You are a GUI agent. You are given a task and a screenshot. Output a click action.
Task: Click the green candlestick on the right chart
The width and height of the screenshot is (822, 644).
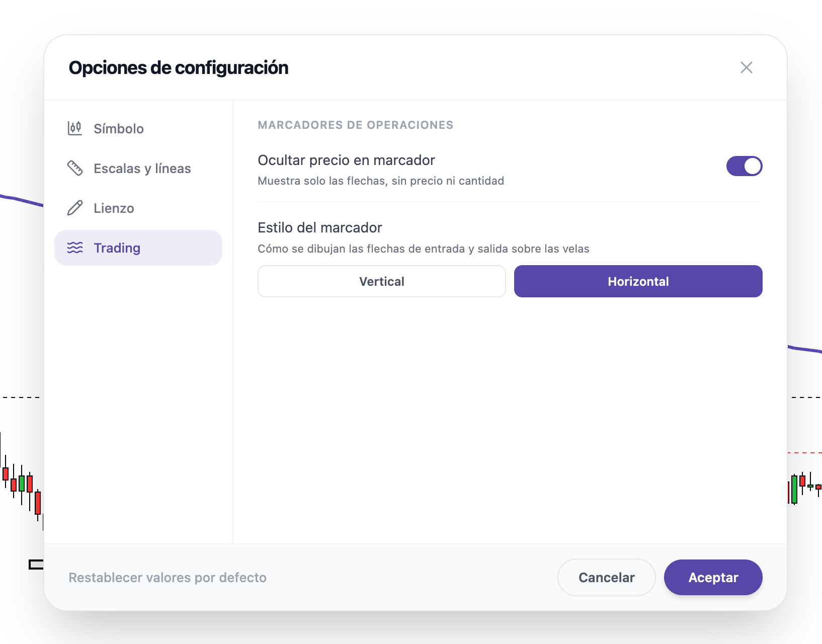point(794,489)
